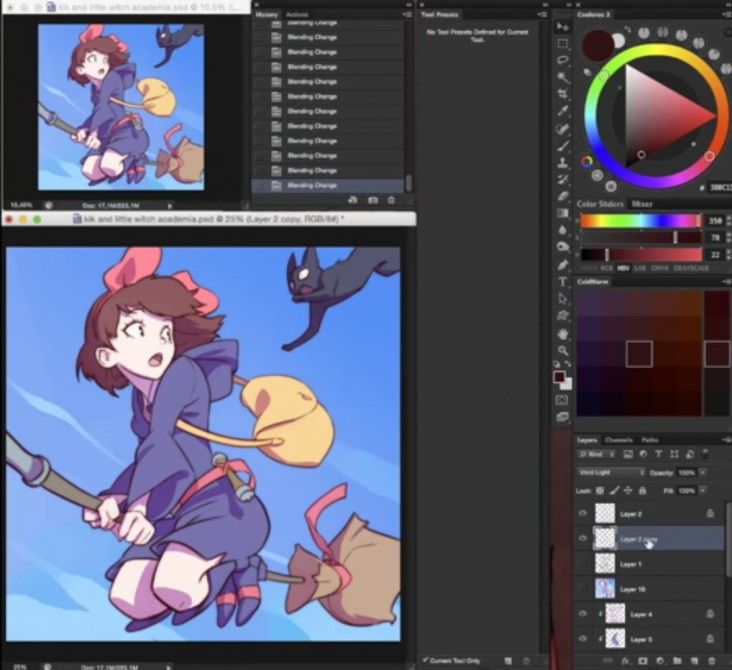Open the Color Sliders tab
Screen dimensions: 732x670
pos(600,204)
